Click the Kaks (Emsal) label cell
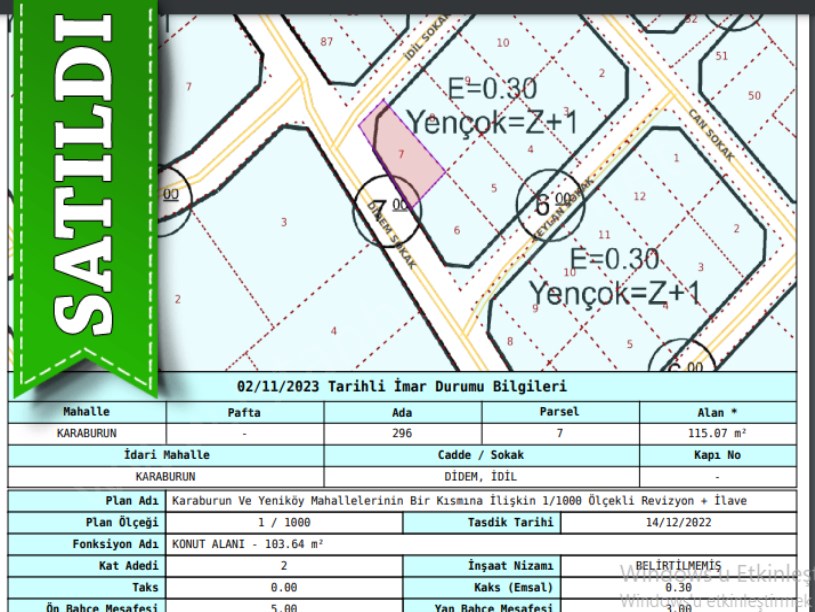 pyautogui.click(x=481, y=588)
